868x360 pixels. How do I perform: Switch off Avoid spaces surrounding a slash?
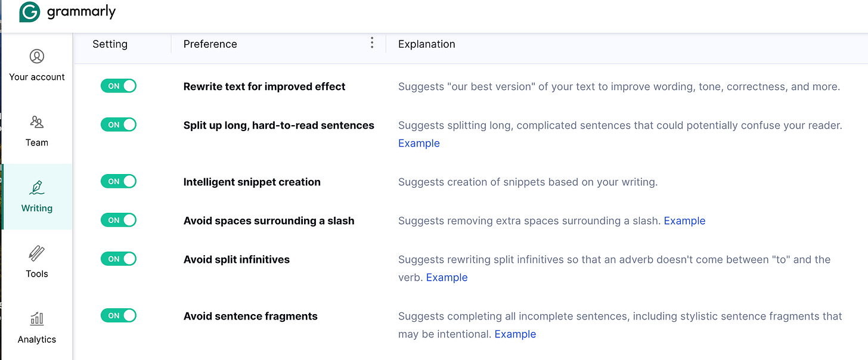pos(119,220)
